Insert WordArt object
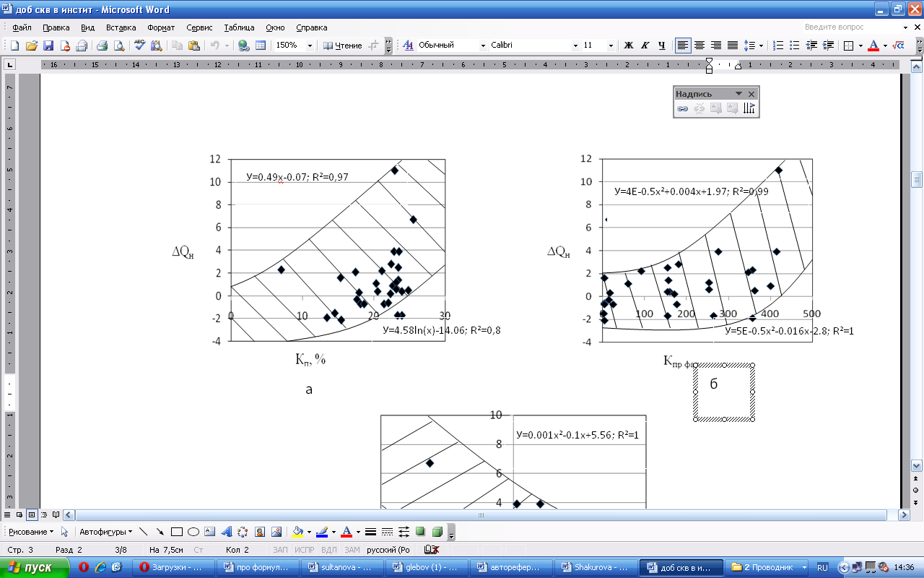The width and height of the screenshot is (924, 578). (227, 532)
